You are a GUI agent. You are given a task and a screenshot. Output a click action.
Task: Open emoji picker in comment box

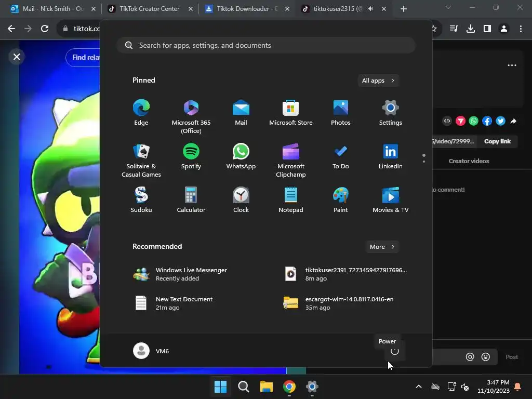coord(486,356)
